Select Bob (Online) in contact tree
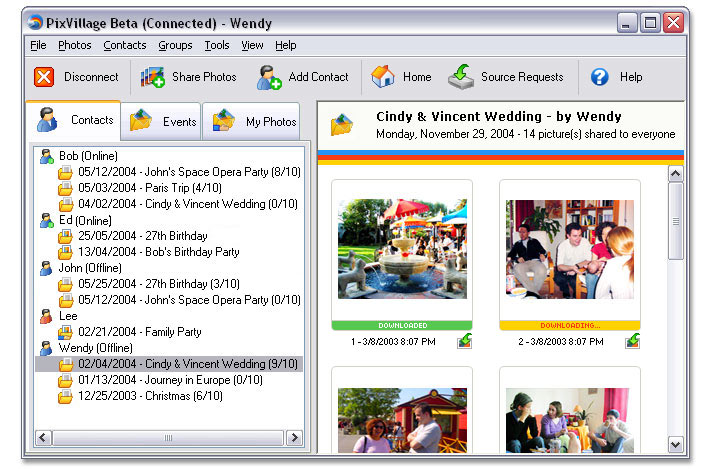719x469 pixels. [x=88, y=156]
